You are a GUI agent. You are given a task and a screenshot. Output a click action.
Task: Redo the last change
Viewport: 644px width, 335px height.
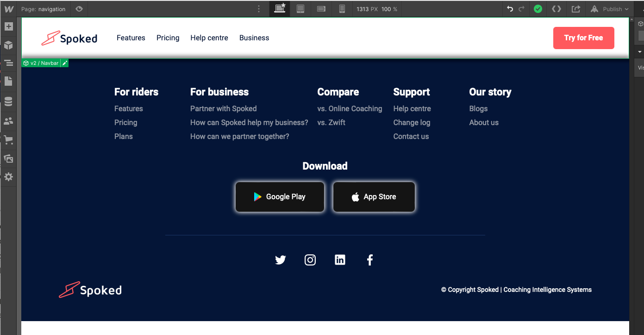tap(522, 9)
